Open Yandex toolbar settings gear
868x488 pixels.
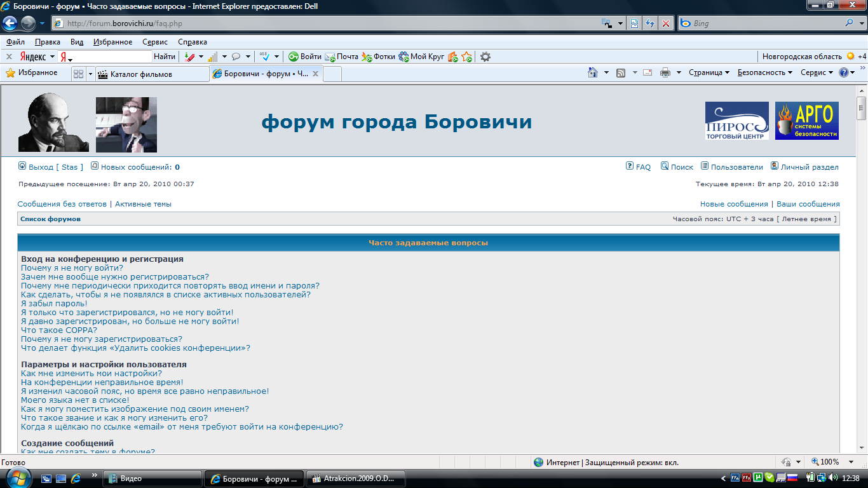coord(485,57)
